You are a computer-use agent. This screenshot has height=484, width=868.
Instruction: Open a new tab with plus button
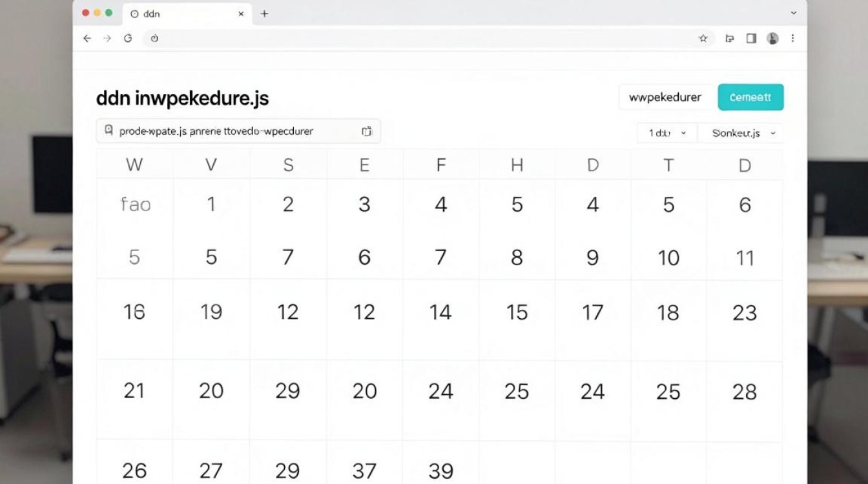pyautogui.click(x=264, y=14)
